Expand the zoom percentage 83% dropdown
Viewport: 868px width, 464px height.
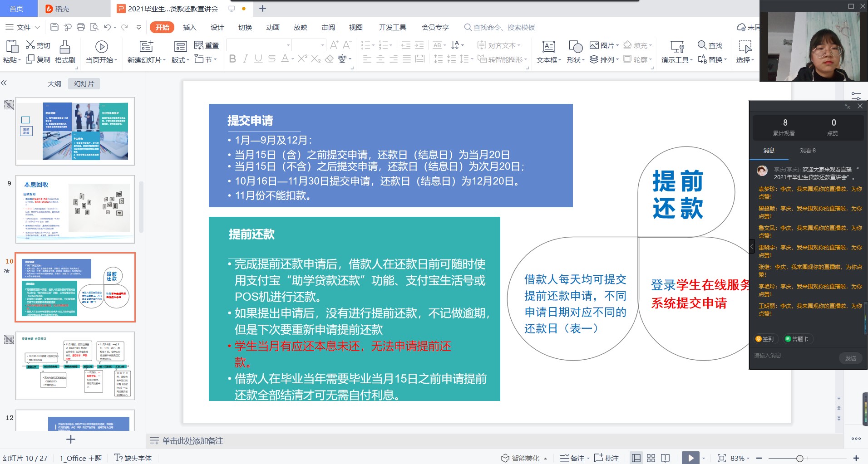pyautogui.click(x=748, y=459)
